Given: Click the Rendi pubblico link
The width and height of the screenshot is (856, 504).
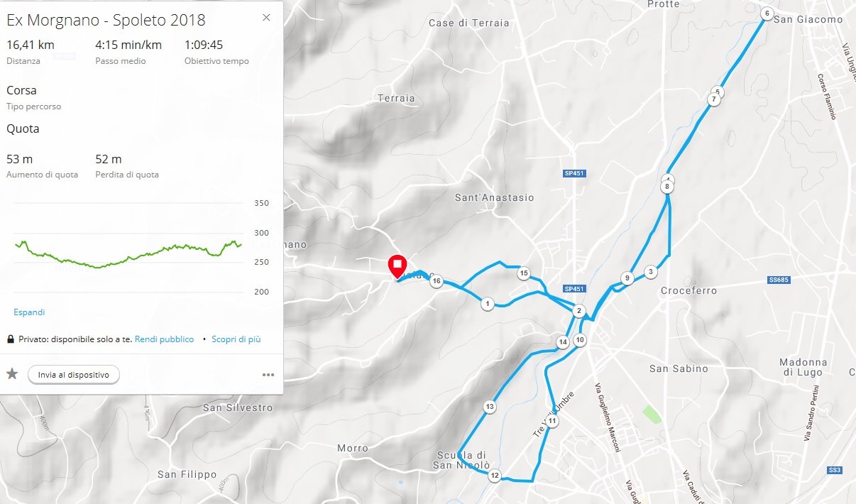Looking at the screenshot, I should pyautogui.click(x=164, y=339).
